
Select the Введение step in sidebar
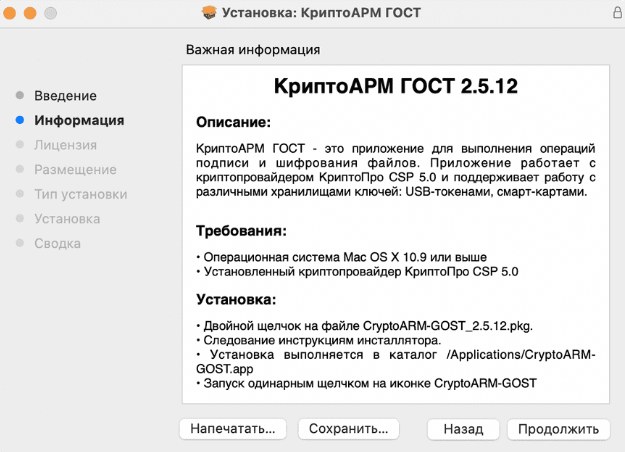65,96
